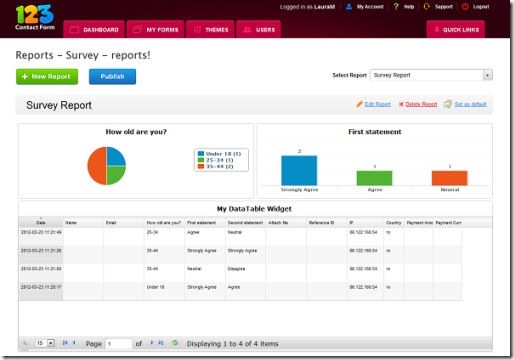The width and height of the screenshot is (514, 360).
Task: Expand the Quick Links menu
Action: (x=456, y=29)
